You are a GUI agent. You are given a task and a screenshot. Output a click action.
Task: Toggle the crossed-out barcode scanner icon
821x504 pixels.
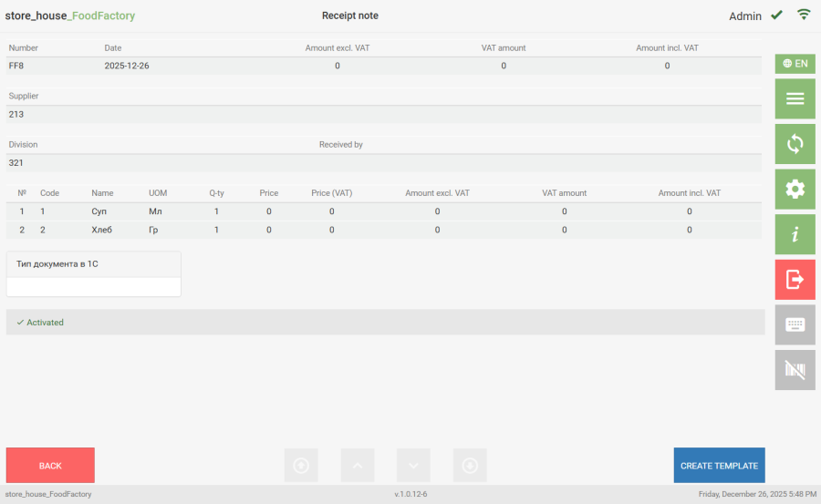coord(795,370)
